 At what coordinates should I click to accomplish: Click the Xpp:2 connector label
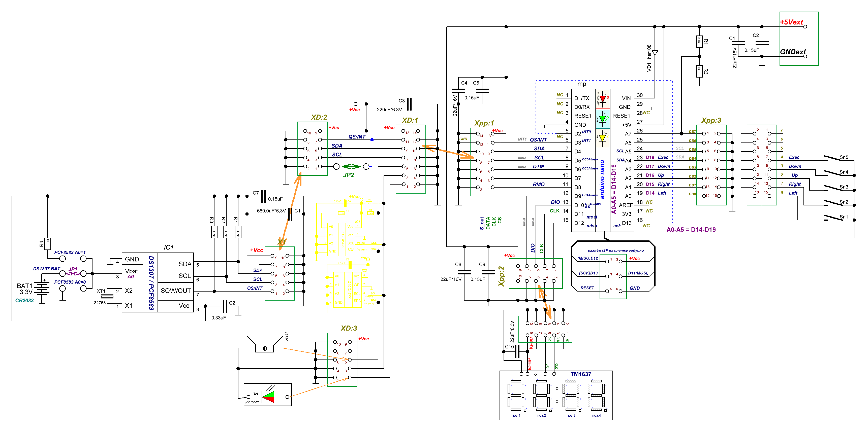point(501,276)
